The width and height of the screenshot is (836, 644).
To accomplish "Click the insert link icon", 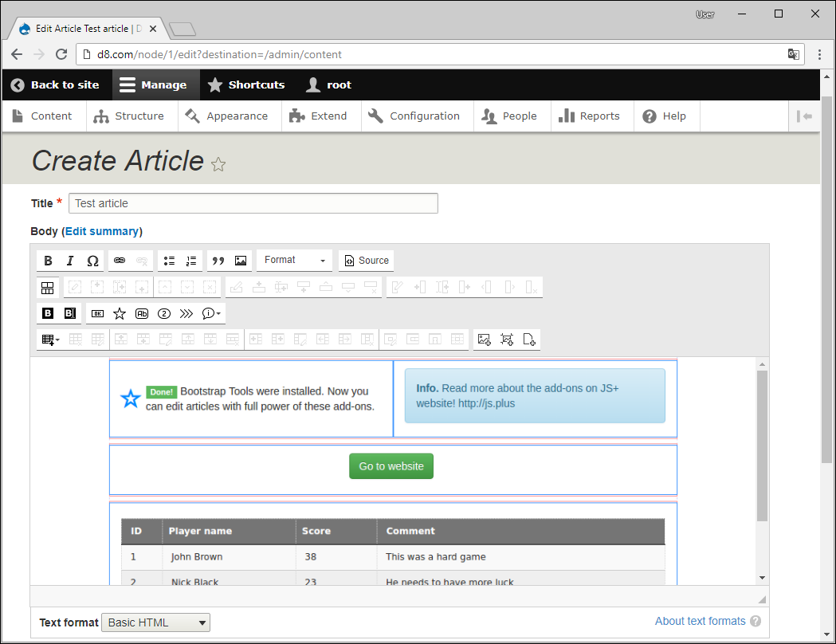I will click(120, 261).
